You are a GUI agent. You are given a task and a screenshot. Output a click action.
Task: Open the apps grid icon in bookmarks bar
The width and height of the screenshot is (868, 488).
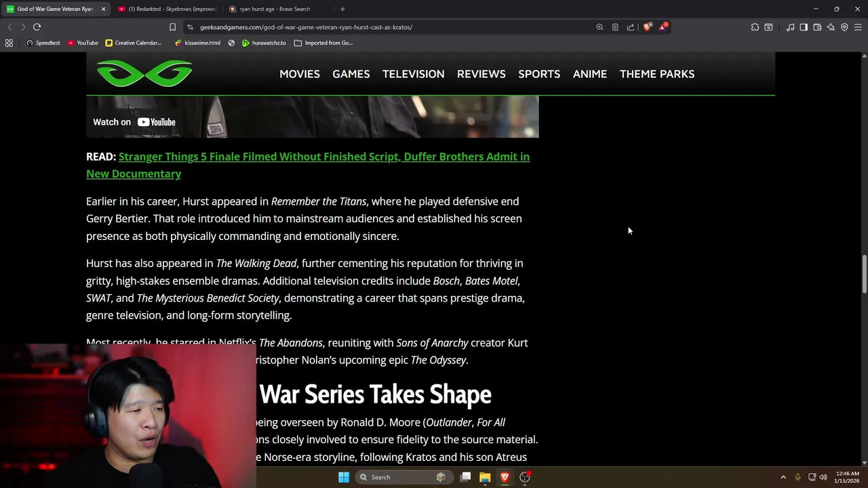point(9,43)
